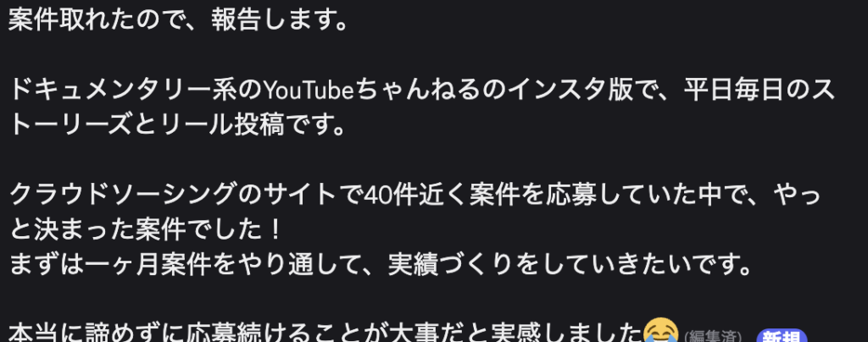Viewport: 868px width, 342px height.
Task: Click the line トーリーズとリール投稿です。
Action: point(178,126)
